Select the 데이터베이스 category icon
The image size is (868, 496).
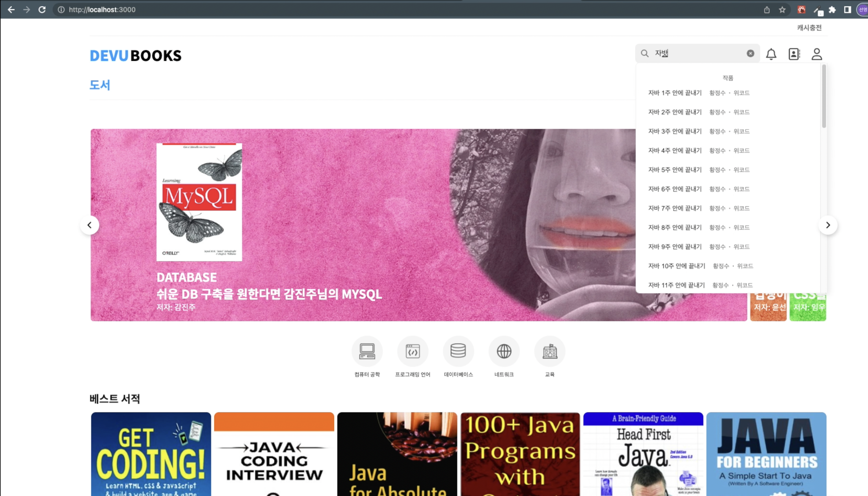tap(458, 351)
